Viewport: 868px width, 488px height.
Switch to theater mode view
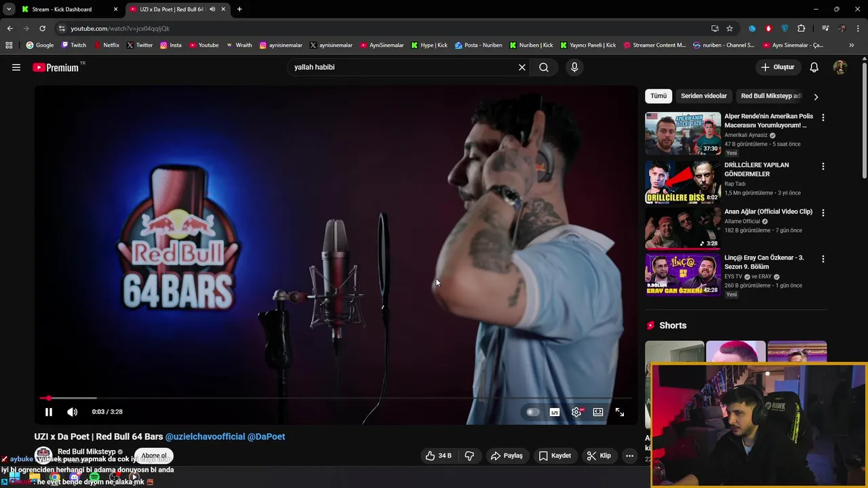coord(598,412)
